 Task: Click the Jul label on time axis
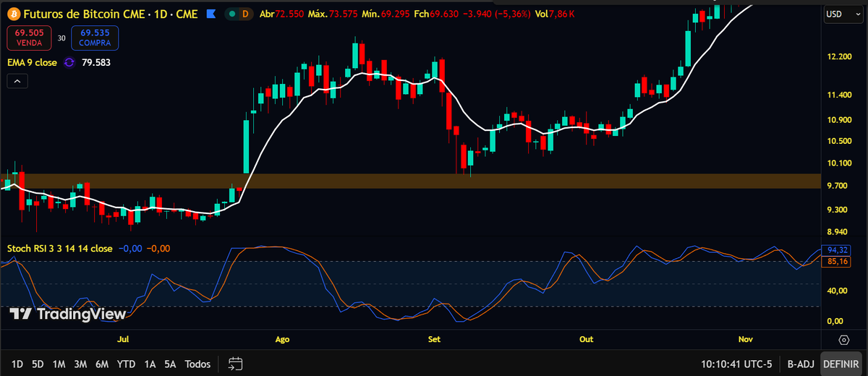[x=123, y=339]
